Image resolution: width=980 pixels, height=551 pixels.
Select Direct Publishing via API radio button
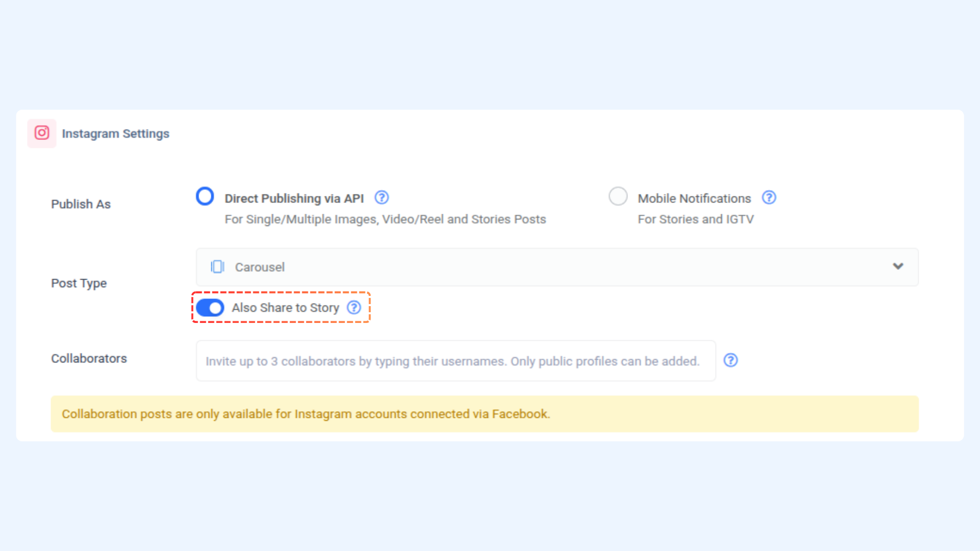point(205,196)
